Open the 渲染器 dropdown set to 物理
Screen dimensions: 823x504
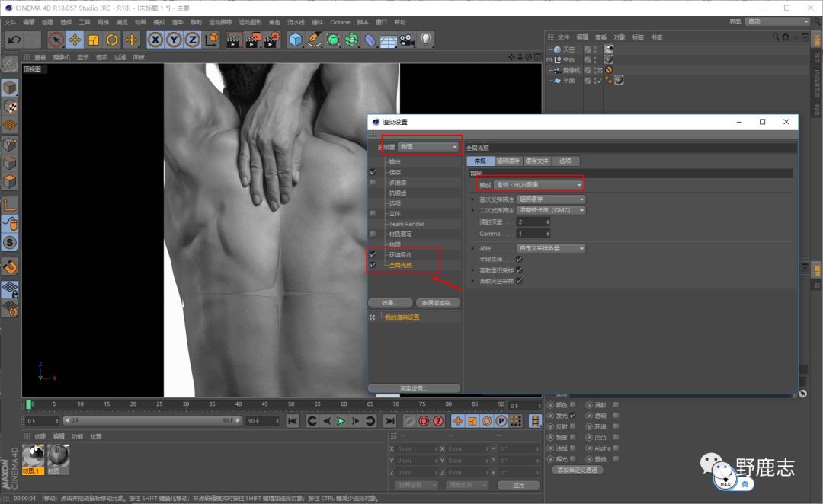click(x=429, y=146)
